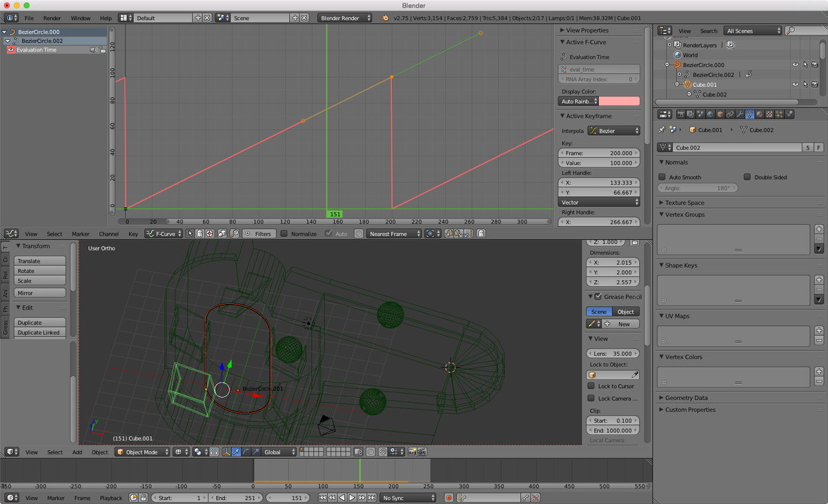Click the Translate button
828x504 pixels.
coord(41,261)
